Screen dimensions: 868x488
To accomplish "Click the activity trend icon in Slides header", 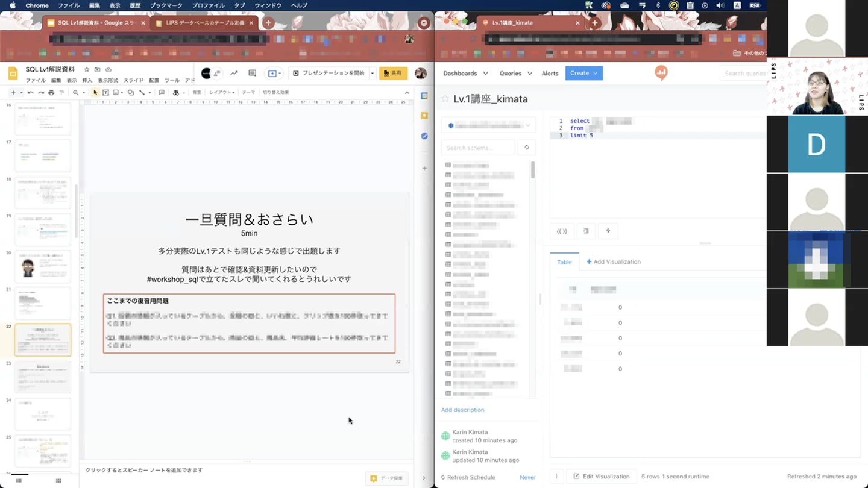I will (234, 74).
